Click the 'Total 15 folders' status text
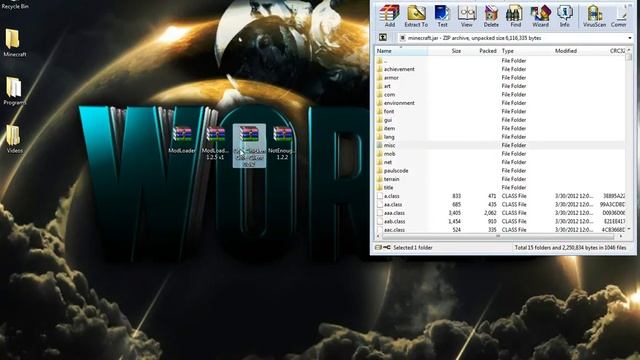 click(x=570, y=247)
